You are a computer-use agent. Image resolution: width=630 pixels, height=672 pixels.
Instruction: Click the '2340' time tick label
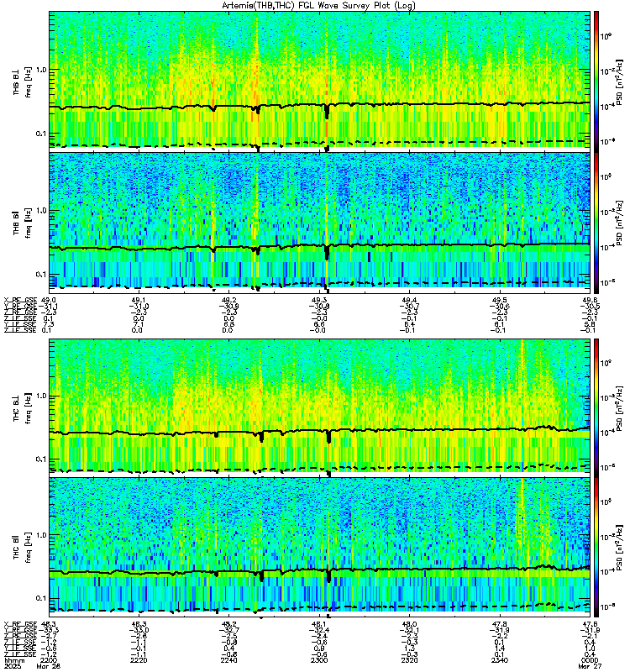click(500, 660)
